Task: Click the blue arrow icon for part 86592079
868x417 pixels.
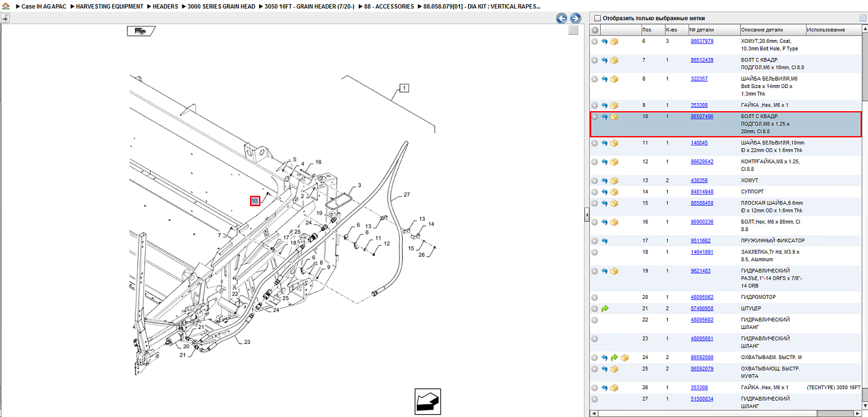Action: point(605,369)
